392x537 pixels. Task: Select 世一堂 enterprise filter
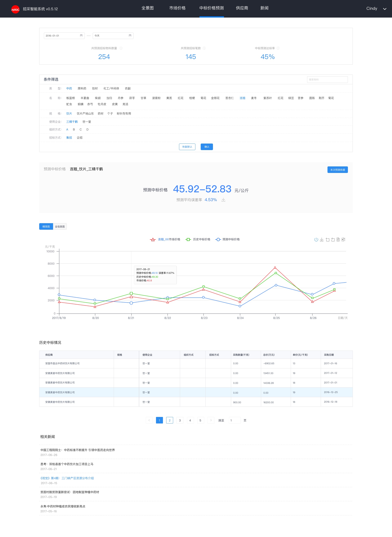(87, 122)
